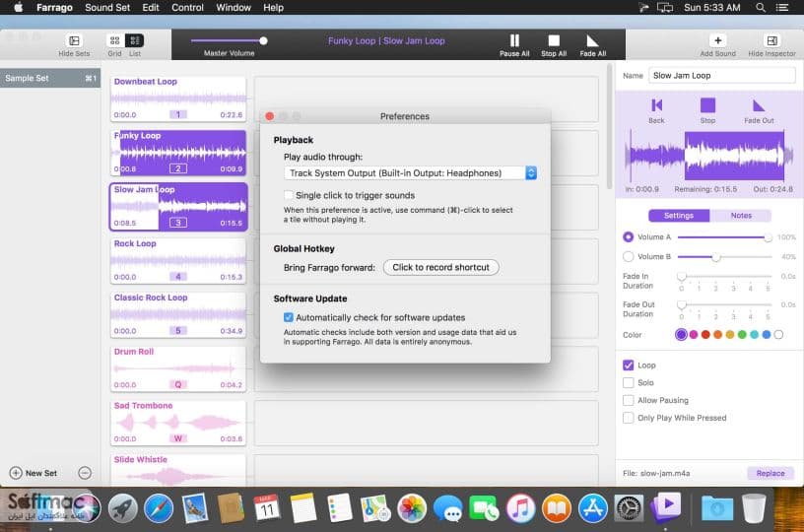Image resolution: width=804 pixels, height=532 pixels.
Task: Click the Pause All icon
Action: (x=514, y=40)
